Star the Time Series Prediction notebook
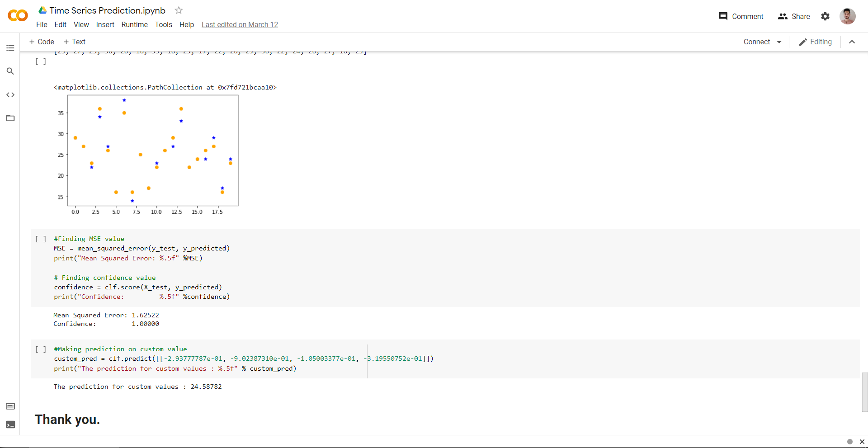The width and height of the screenshot is (868, 448). coord(178,10)
